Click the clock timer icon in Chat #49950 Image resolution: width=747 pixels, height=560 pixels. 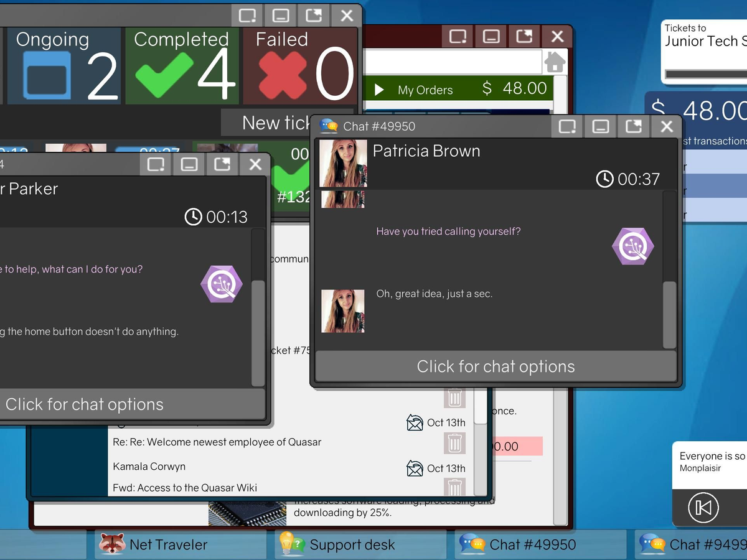(604, 179)
